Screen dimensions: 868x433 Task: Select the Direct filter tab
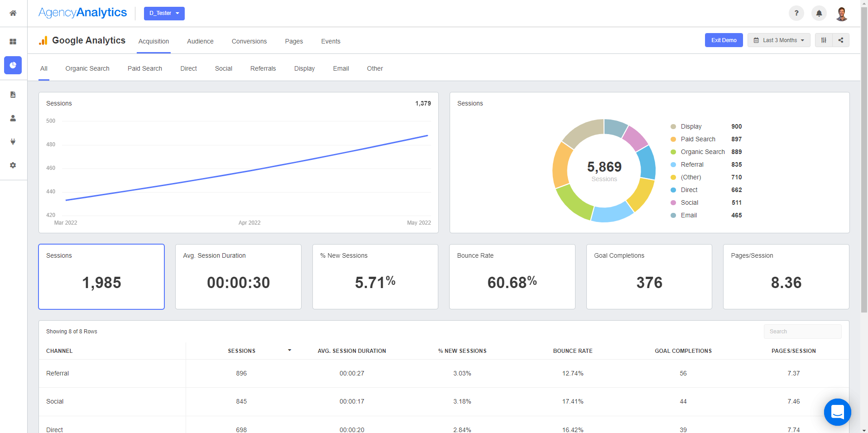pyautogui.click(x=188, y=68)
